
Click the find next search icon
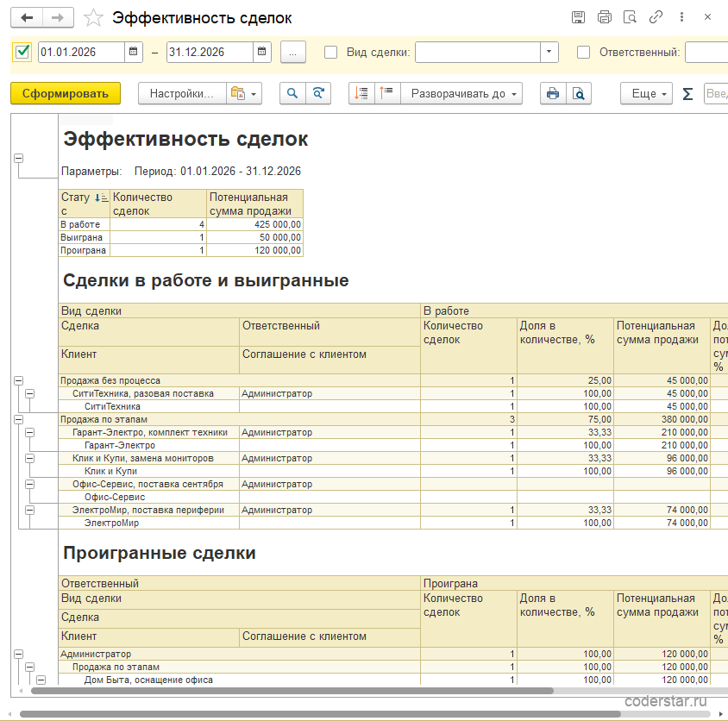pos(318,93)
